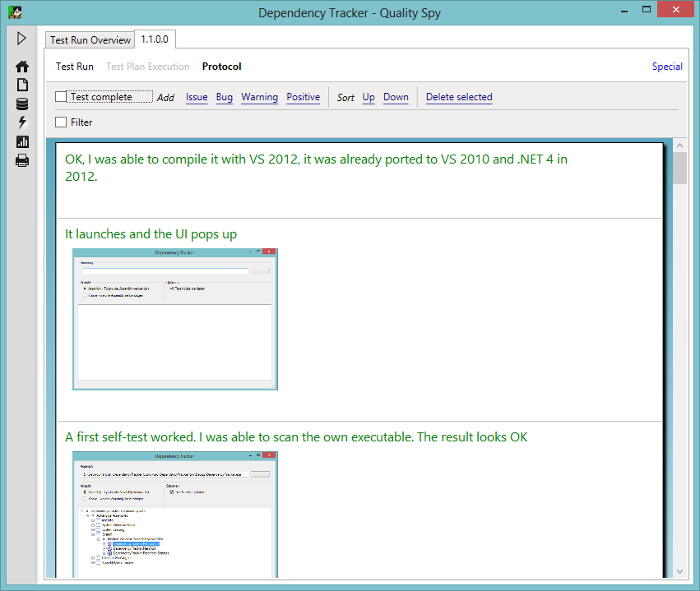The height and width of the screenshot is (591, 700).
Task: Open screenshot thumbnail under self-test entry
Action: coord(175,515)
